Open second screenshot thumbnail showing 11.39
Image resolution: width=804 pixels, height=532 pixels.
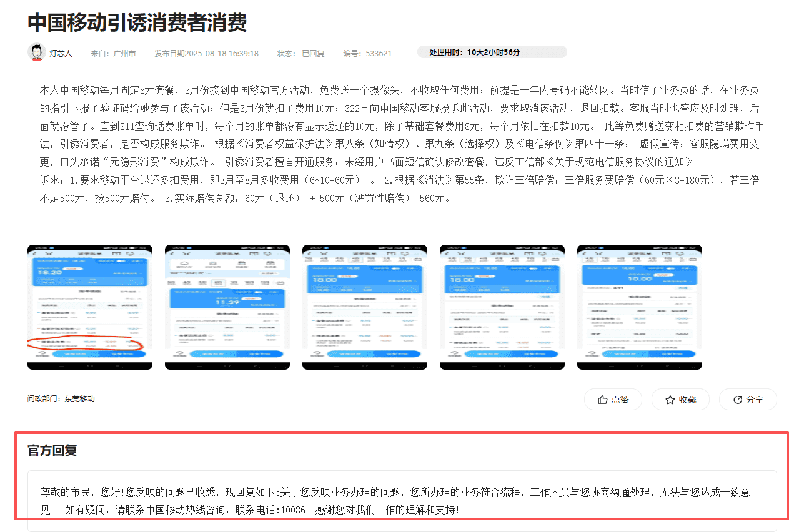(x=227, y=307)
